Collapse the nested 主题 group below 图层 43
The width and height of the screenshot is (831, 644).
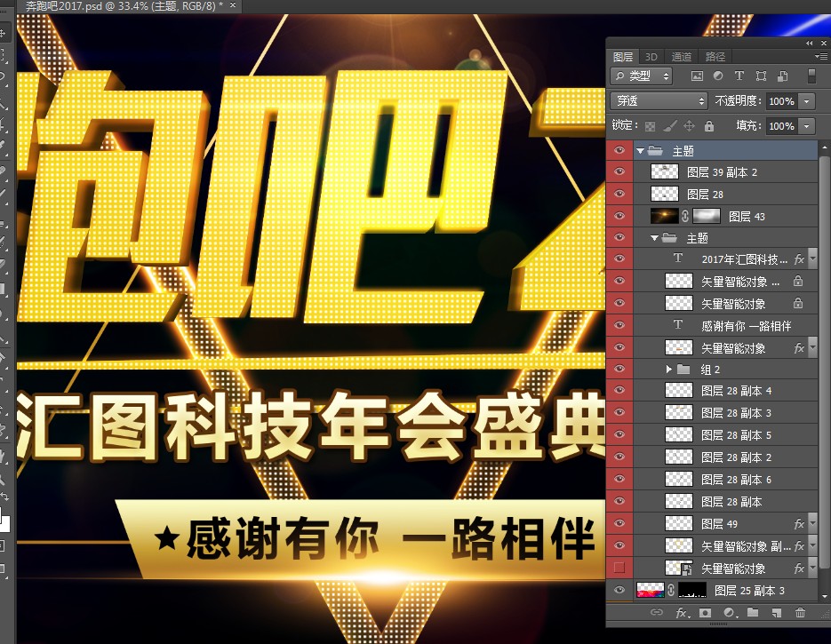[x=654, y=238]
